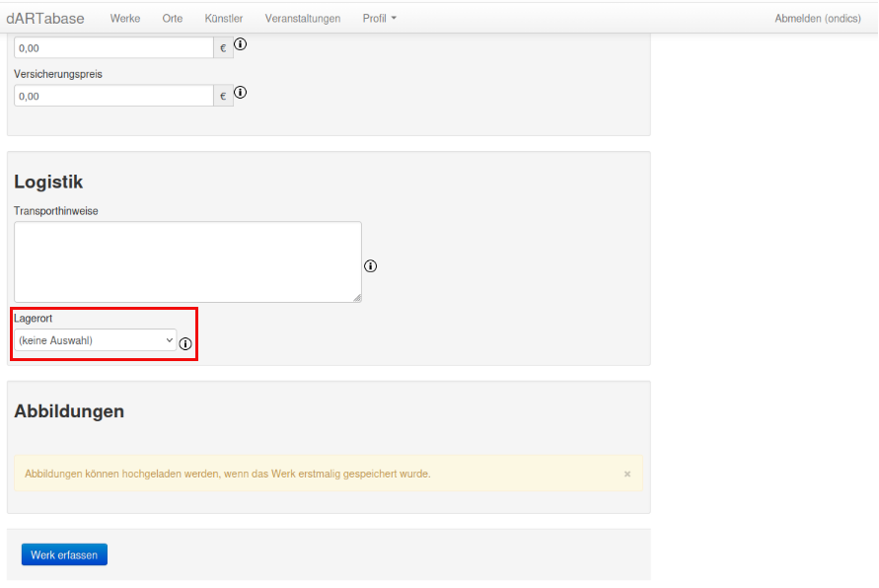Click the euro symbol beside Versicherungspreis input
The image size is (879, 588).
pyautogui.click(x=223, y=96)
